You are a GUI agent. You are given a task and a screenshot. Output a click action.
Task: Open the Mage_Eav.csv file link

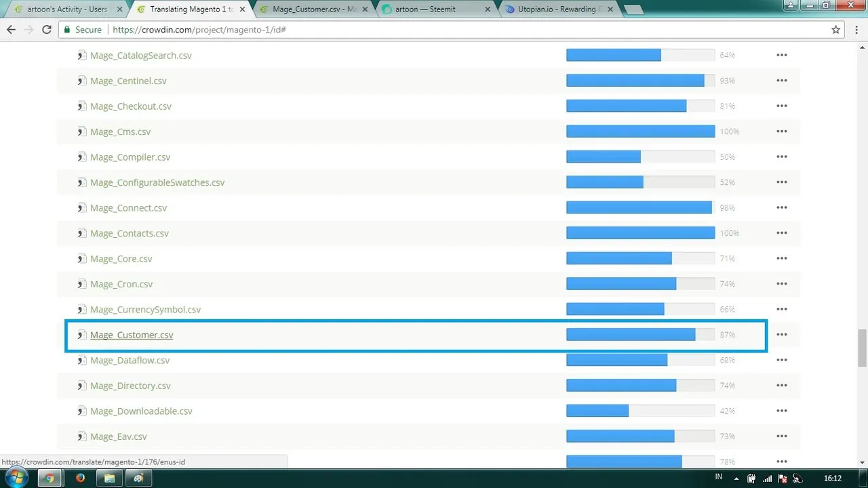(119, 436)
